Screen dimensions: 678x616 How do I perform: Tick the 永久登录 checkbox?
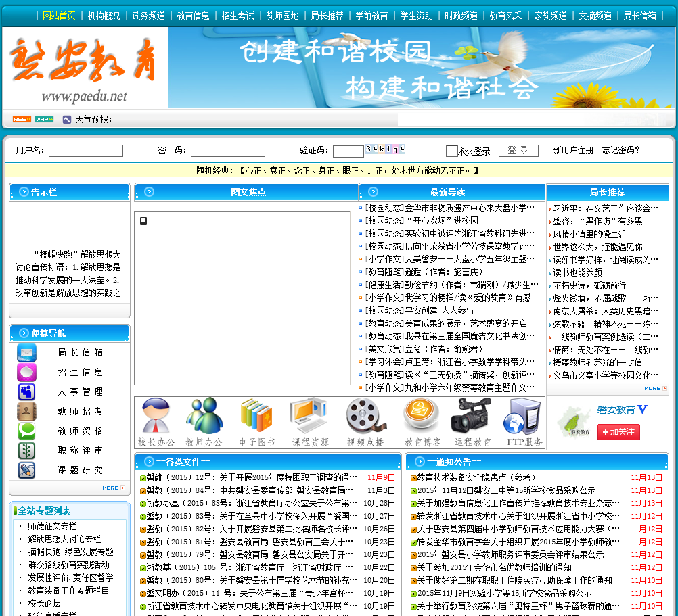coord(452,151)
